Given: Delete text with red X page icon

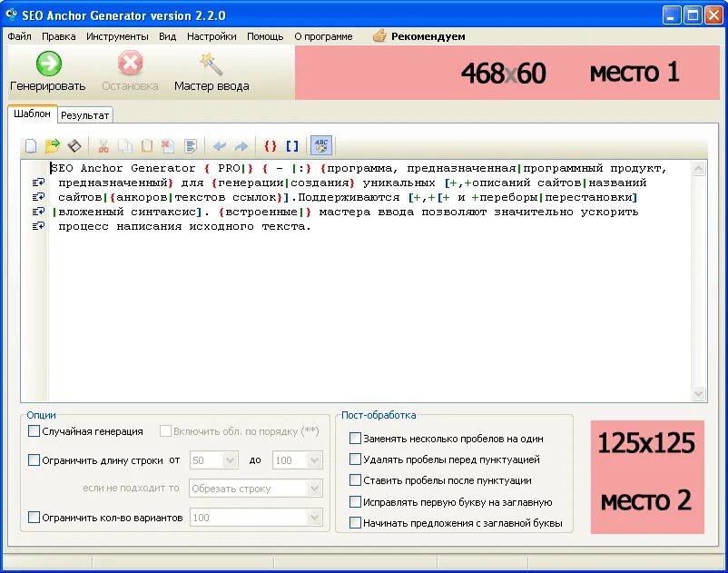Looking at the screenshot, I should (x=168, y=146).
